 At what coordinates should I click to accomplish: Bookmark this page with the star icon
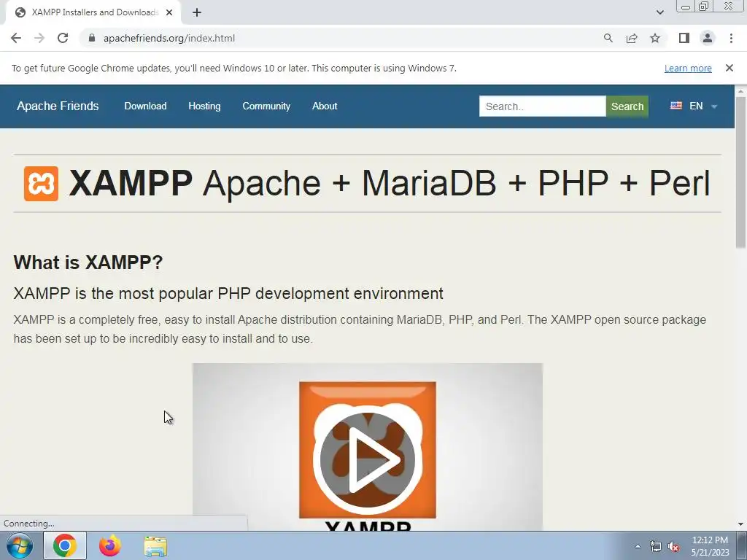click(655, 38)
